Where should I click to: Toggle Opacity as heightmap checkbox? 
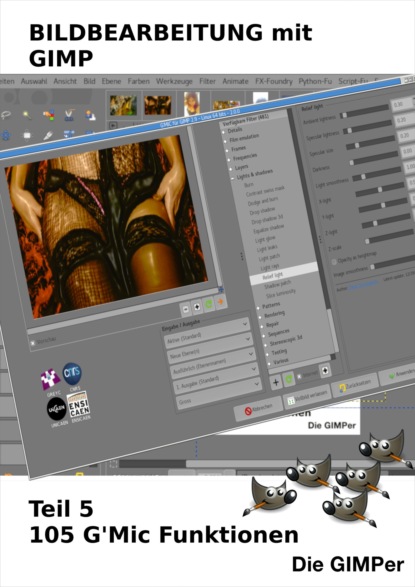point(334,262)
